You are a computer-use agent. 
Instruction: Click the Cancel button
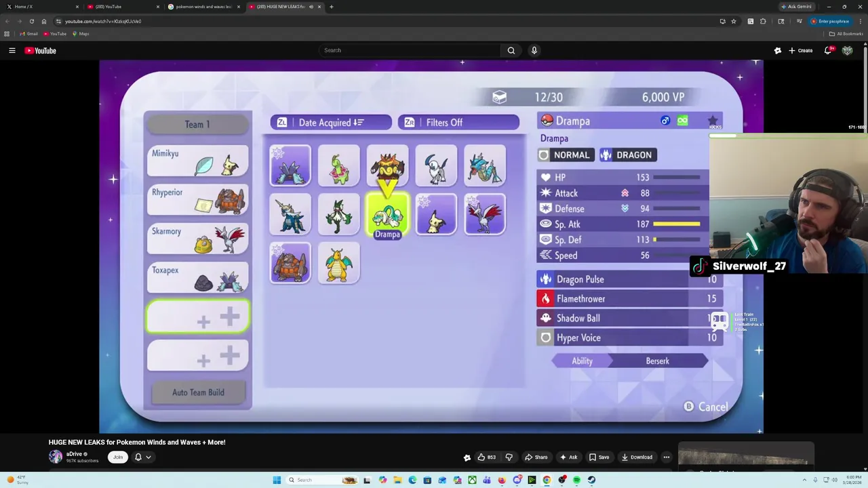[x=707, y=407]
